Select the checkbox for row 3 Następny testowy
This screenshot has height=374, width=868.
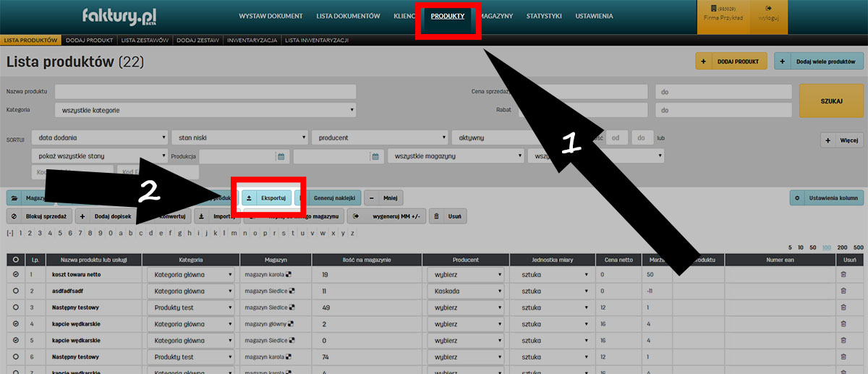(15, 307)
